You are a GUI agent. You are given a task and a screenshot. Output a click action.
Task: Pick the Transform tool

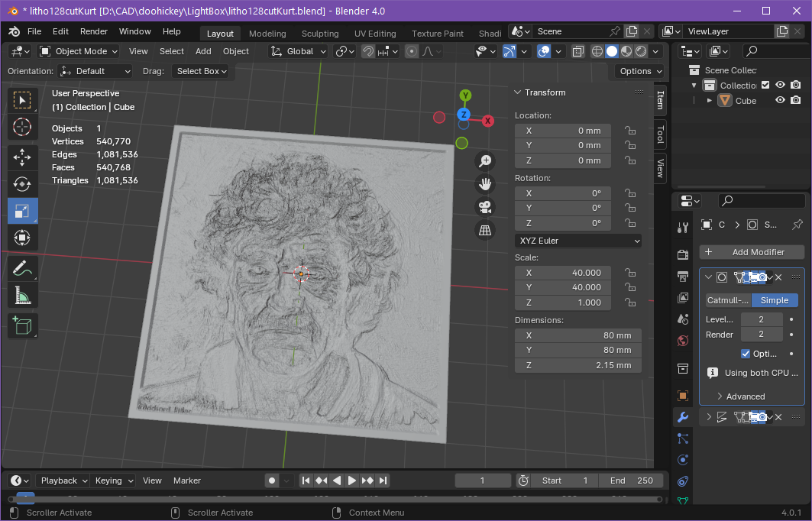[x=22, y=238]
